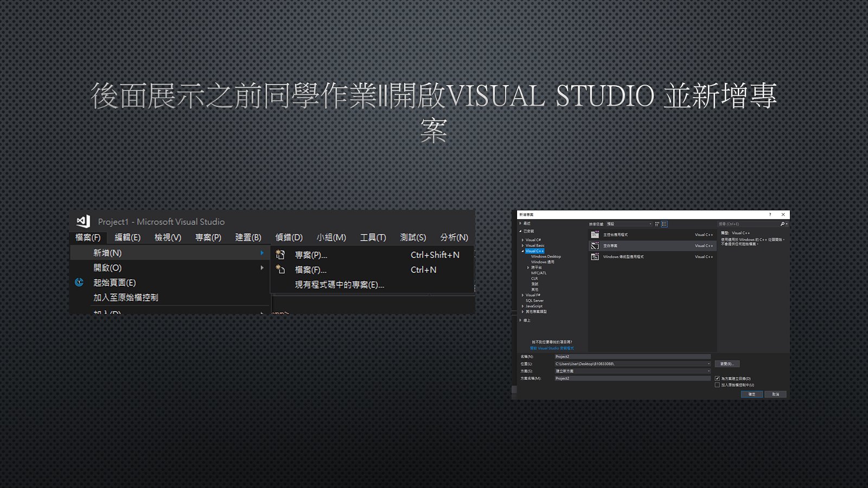This screenshot has width=868, height=488.
Task: Select 新增(N) in the File menu
Action: (x=170, y=253)
